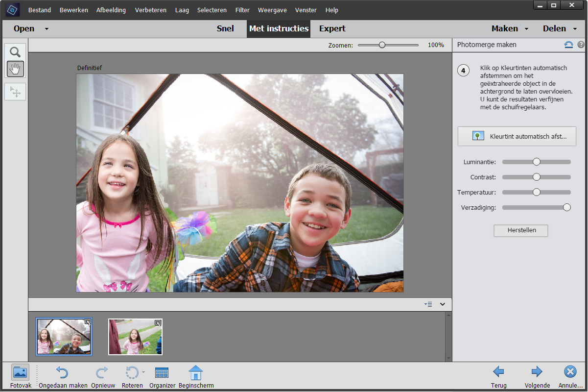Reset the panel with the refresh icon
Screen dimensions: 588x392
click(x=568, y=45)
